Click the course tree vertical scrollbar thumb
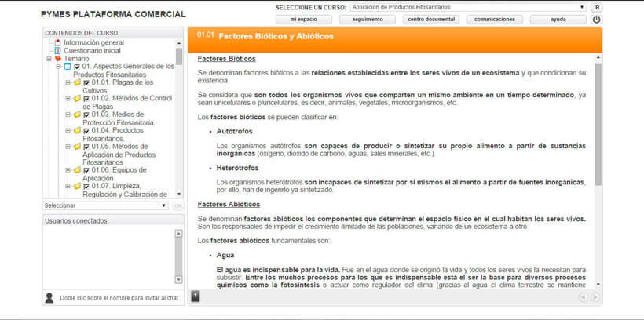Screen dimensions: 644x320 [x=178, y=56]
